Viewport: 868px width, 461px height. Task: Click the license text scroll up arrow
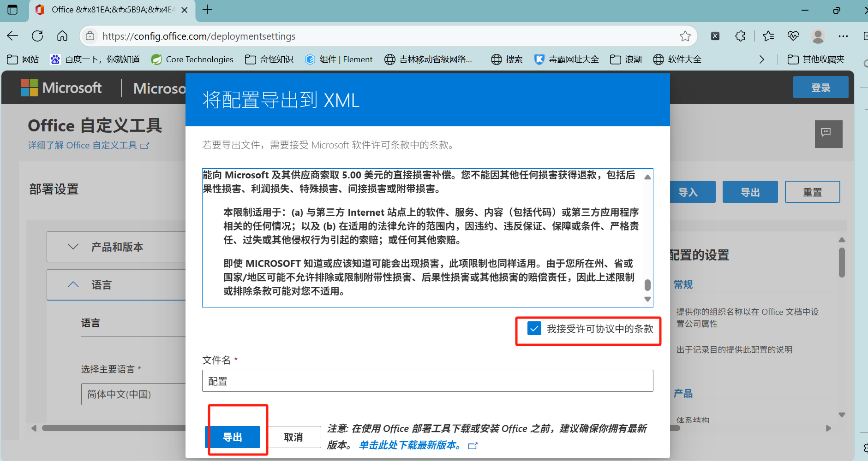647,177
